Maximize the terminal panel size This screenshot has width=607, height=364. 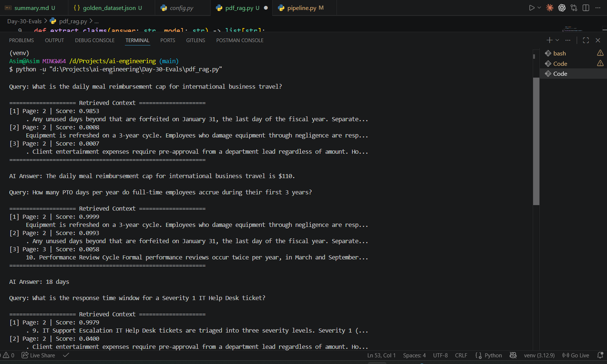(x=586, y=41)
